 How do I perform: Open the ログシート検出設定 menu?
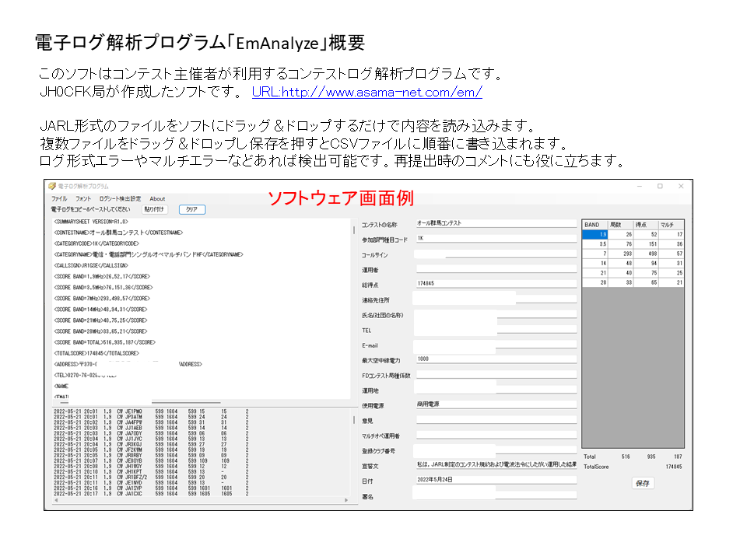120,199
